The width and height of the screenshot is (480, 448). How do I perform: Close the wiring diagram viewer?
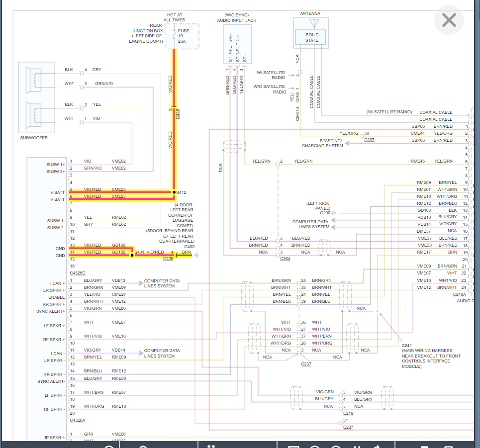(x=449, y=20)
